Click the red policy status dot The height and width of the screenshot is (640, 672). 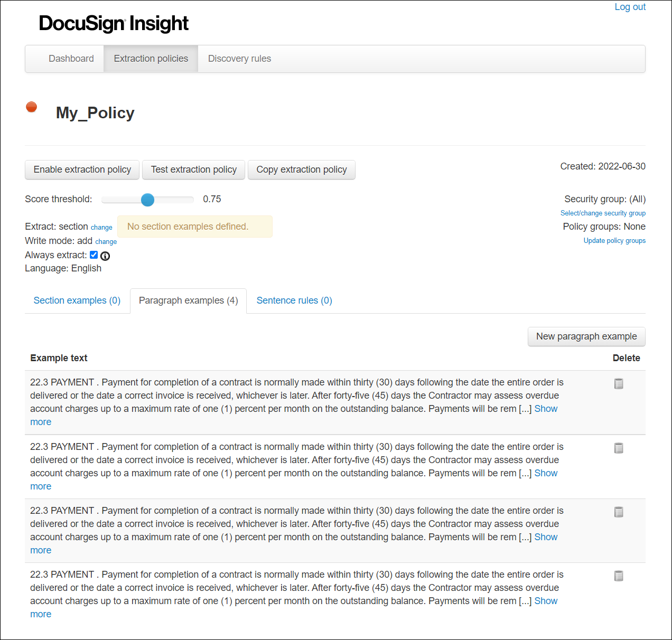(x=32, y=107)
